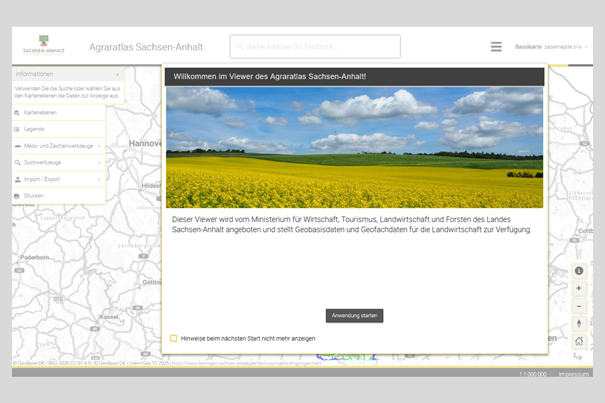Open the hamburger menu icon

click(x=496, y=47)
